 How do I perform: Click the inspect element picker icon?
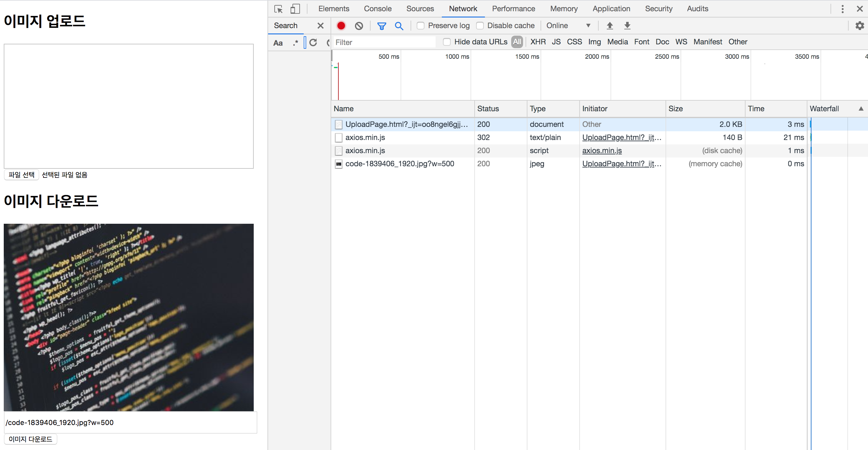(278, 9)
